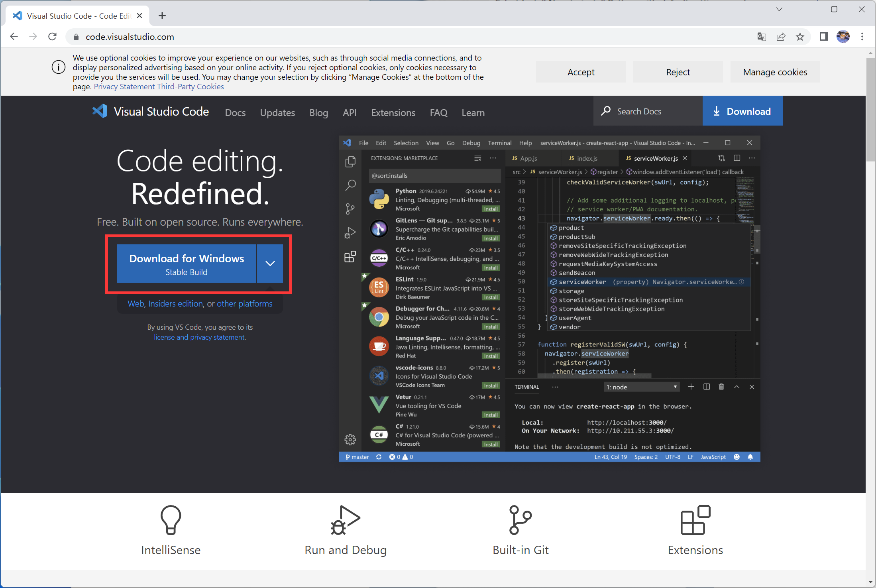The width and height of the screenshot is (876, 588).
Task: Click the Visual Studio Code logo
Action: (151, 111)
